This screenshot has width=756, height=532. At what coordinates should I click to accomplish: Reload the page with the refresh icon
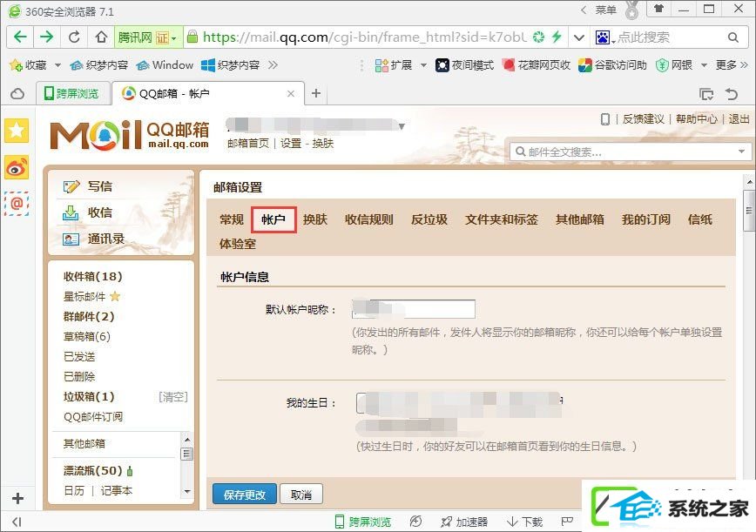(74, 37)
